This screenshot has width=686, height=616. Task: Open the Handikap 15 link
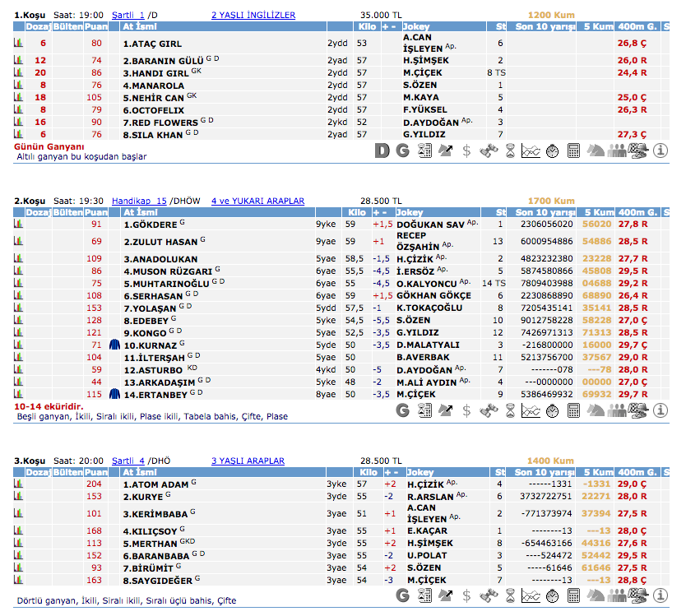tap(139, 201)
